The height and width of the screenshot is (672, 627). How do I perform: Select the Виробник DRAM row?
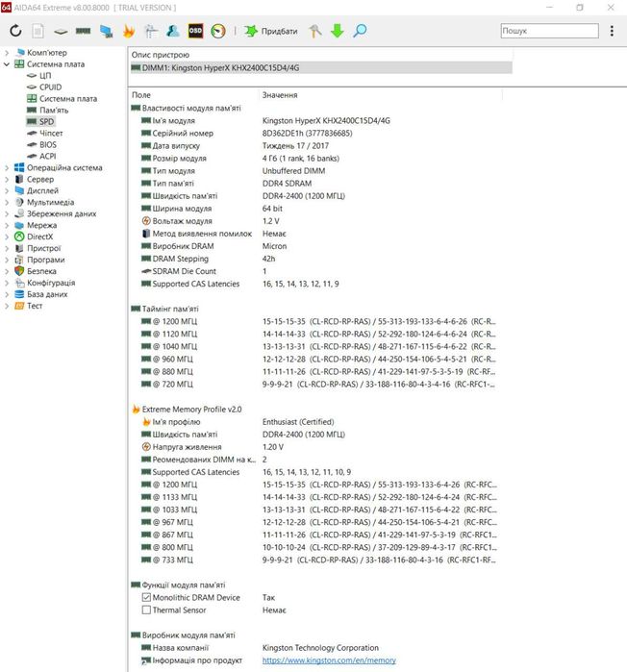point(315,246)
